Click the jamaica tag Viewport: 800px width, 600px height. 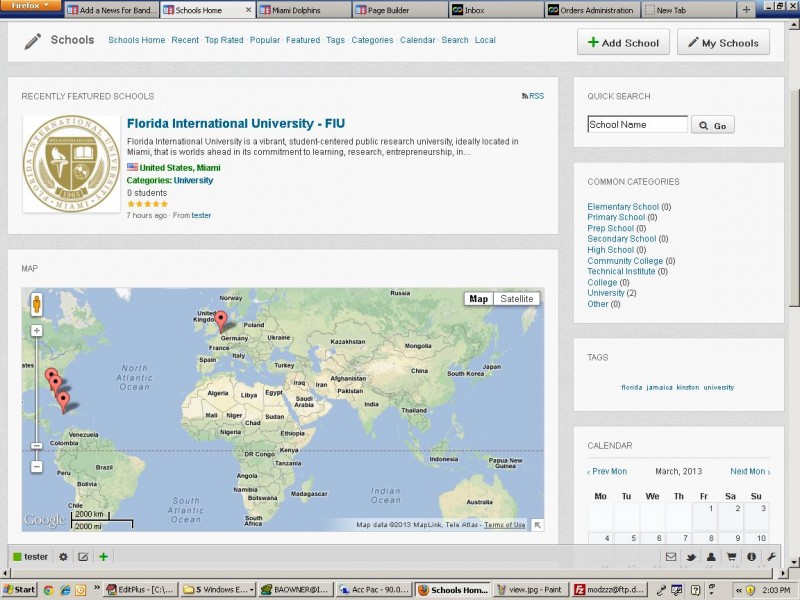tap(659, 387)
